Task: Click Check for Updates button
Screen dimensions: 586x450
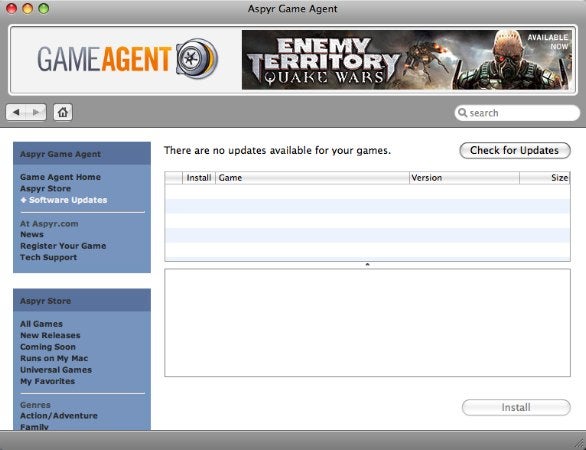Action: [515, 150]
